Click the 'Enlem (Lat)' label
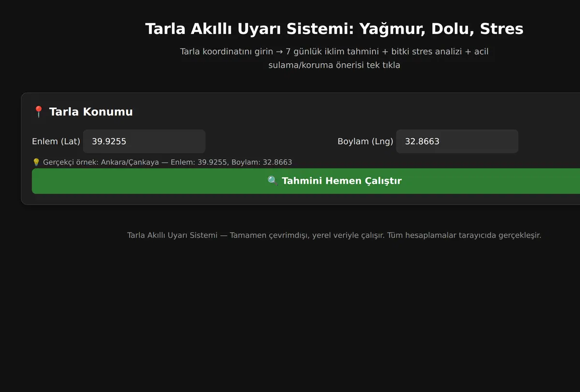This screenshot has width=580, height=392. click(x=56, y=142)
